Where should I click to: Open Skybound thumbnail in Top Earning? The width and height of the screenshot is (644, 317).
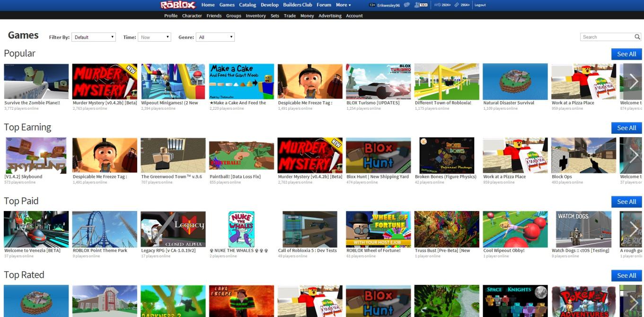36,155
